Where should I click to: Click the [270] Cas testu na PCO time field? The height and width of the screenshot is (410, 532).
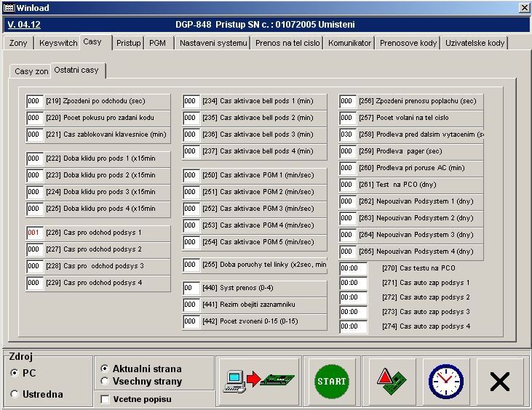[x=354, y=268]
